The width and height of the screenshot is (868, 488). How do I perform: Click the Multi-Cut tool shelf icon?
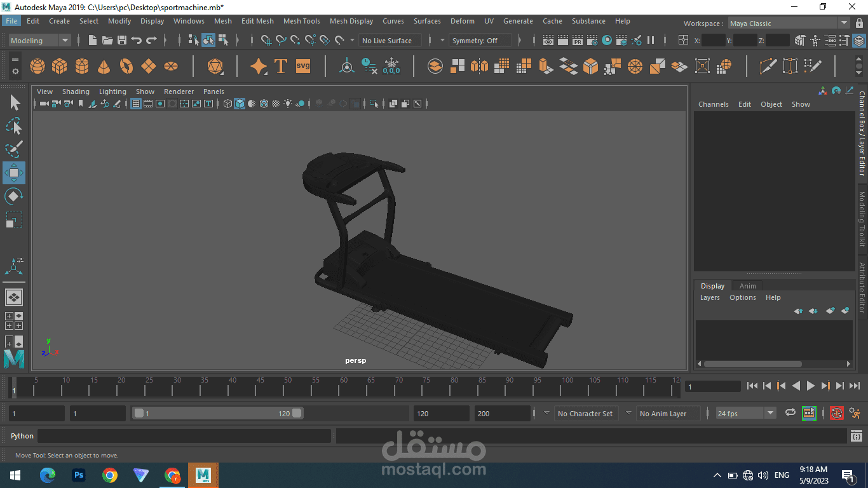tap(768, 66)
